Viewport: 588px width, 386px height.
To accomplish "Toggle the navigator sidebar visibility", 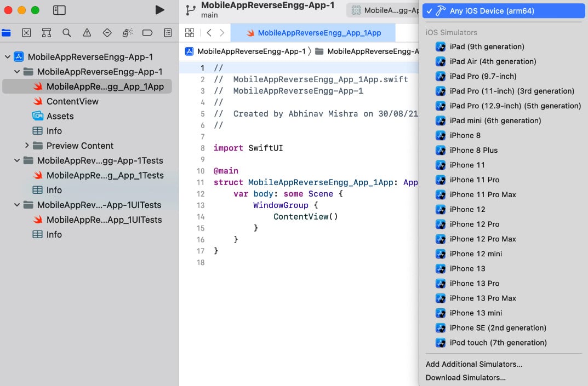I will point(59,10).
